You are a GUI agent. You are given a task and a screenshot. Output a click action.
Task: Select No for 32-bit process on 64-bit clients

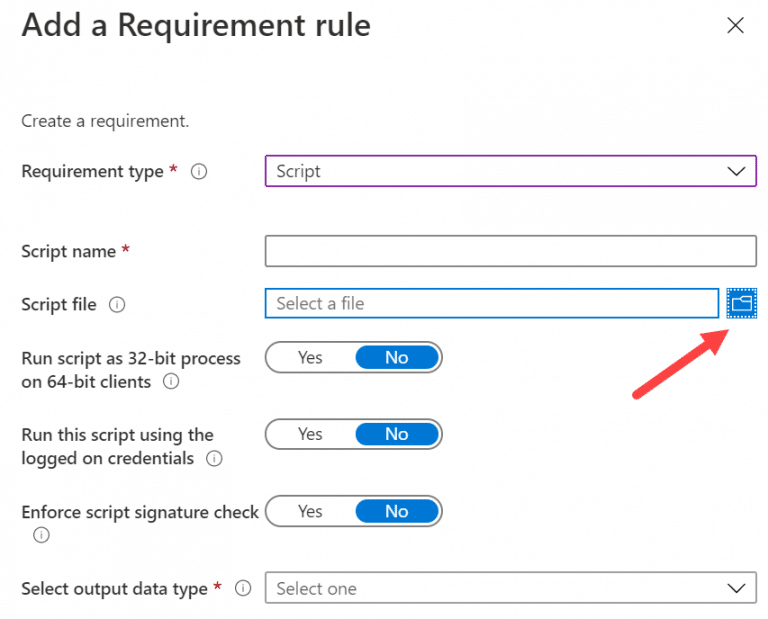click(397, 357)
